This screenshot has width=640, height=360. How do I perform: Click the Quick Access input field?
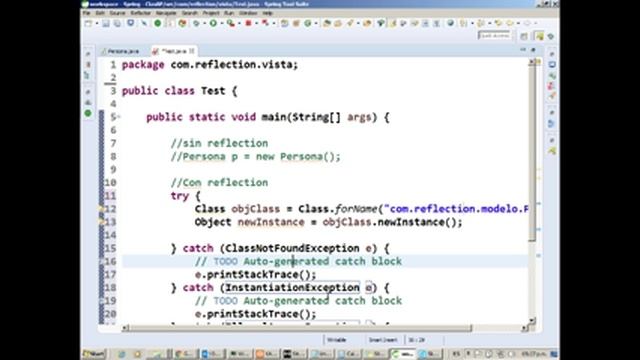tap(494, 36)
